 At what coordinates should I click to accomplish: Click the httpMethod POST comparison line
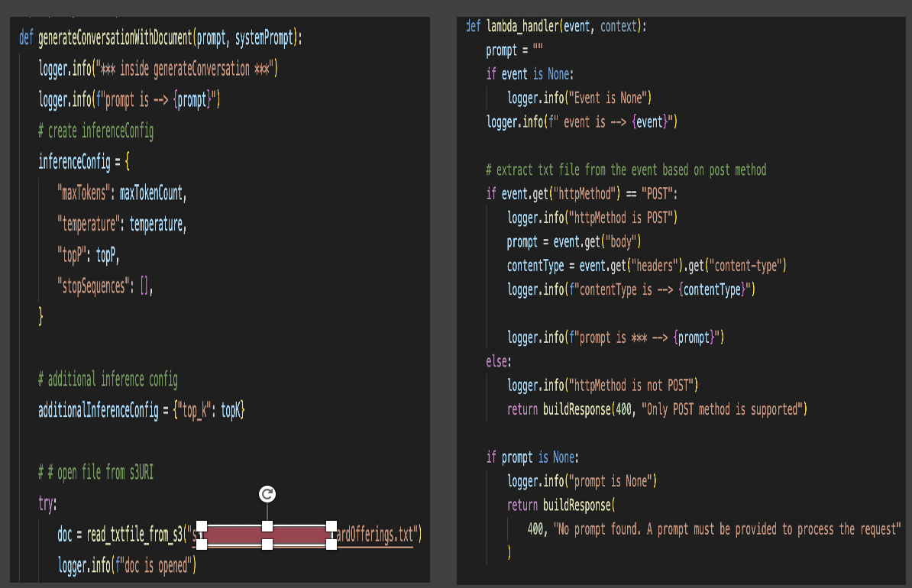point(581,194)
